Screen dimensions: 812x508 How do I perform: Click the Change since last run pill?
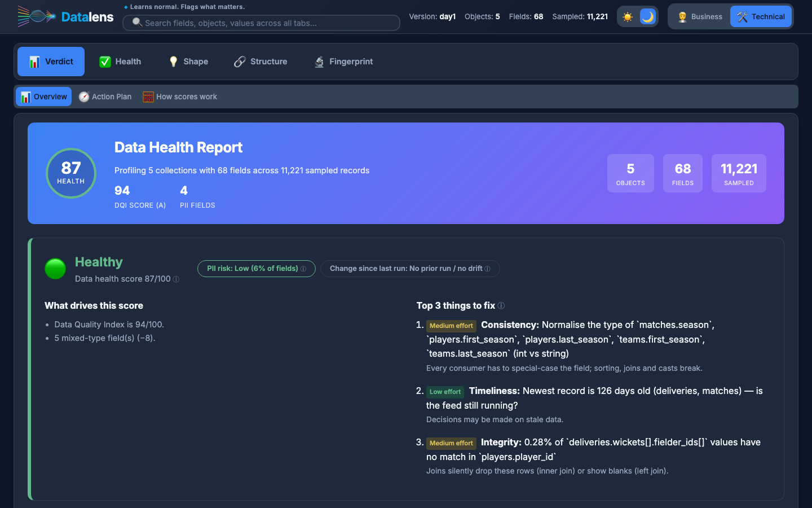[x=410, y=269]
